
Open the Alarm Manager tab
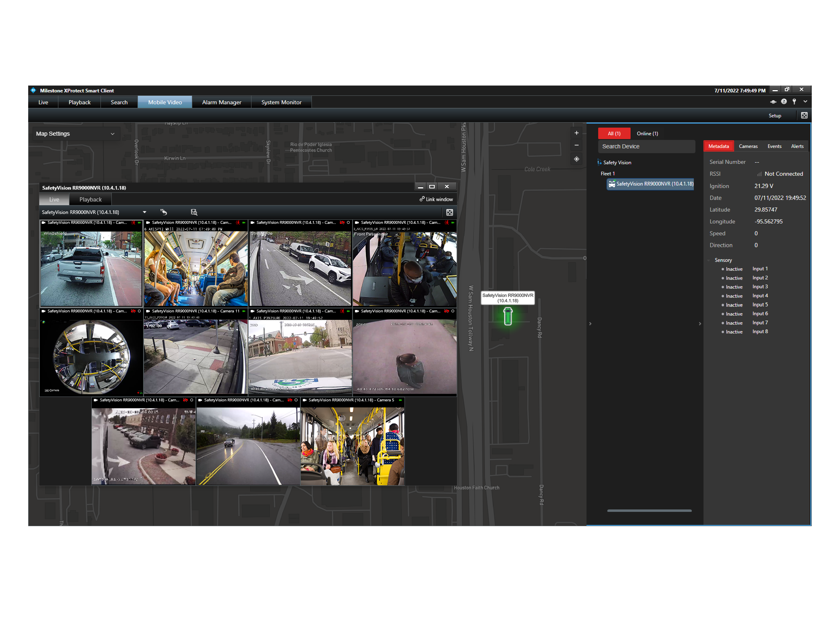click(221, 102)
